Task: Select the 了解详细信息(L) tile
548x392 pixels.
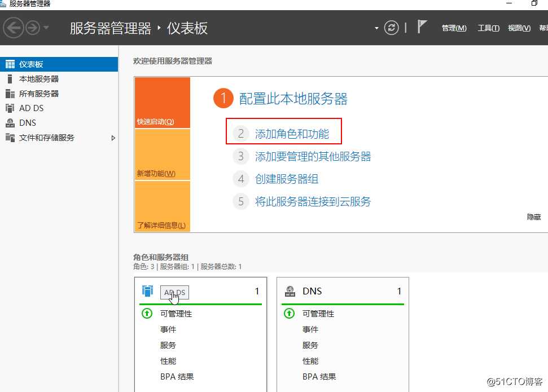Action: point(163,206)
